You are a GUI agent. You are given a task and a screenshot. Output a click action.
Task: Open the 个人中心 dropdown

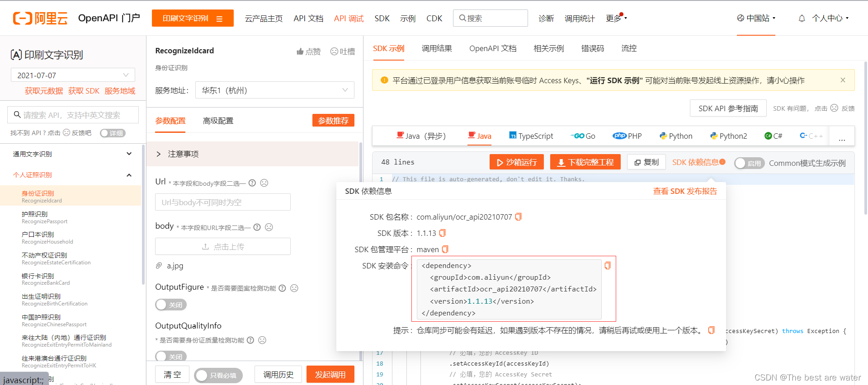coord(830,18)
